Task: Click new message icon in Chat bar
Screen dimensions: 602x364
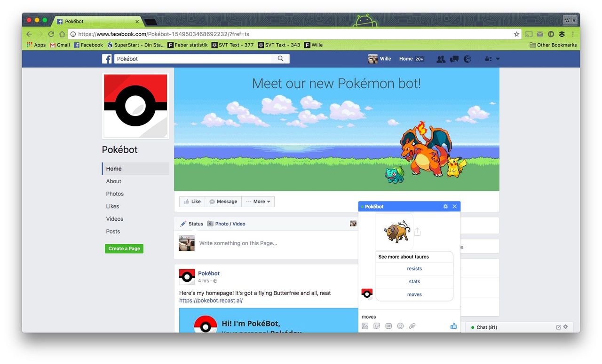Action: coord(558,327)
